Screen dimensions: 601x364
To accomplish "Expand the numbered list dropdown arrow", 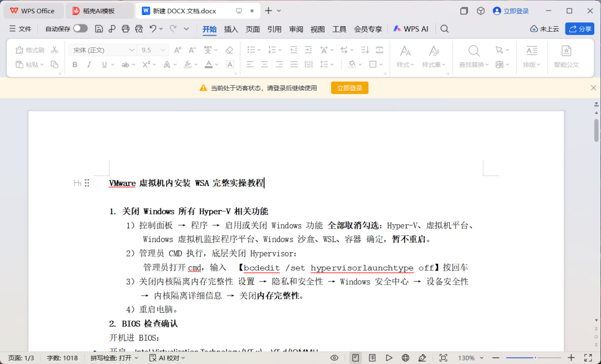I will (x=280, y=50).
